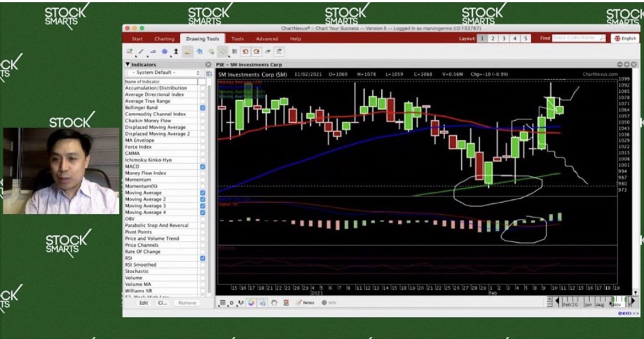Image resolution: width=644 pixels, height=339 pixels.
Task: Click the grid lines tool icon
Action: [x=235, y=52]
